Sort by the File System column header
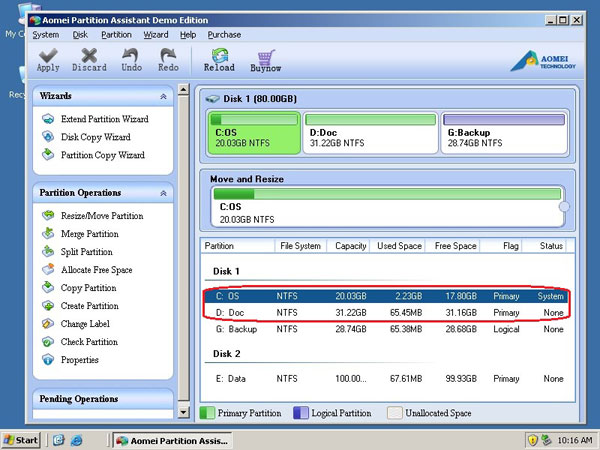 click(x=300, y=246)
